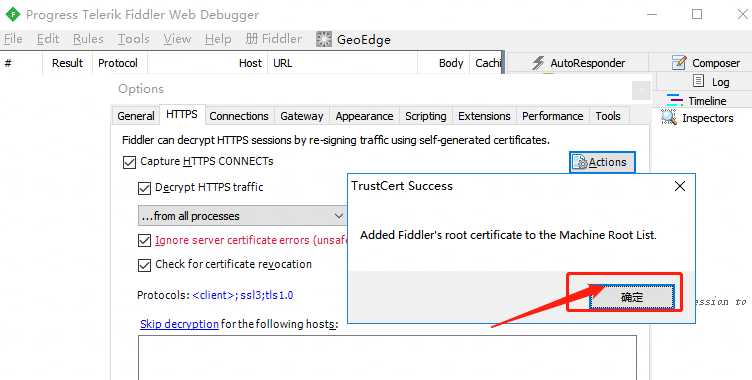Open the Extensions tab
The width and height of the screenshot is (752, 380).
[x=484, y=116]
